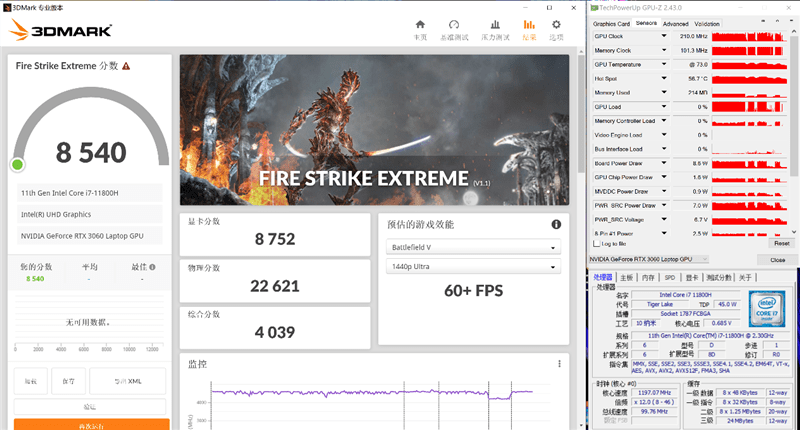Image resolution: width=800 pixels, height=430 pixels.
Task: Select the 关于 tab in CPU-Z
Action: tap(745, 277)
